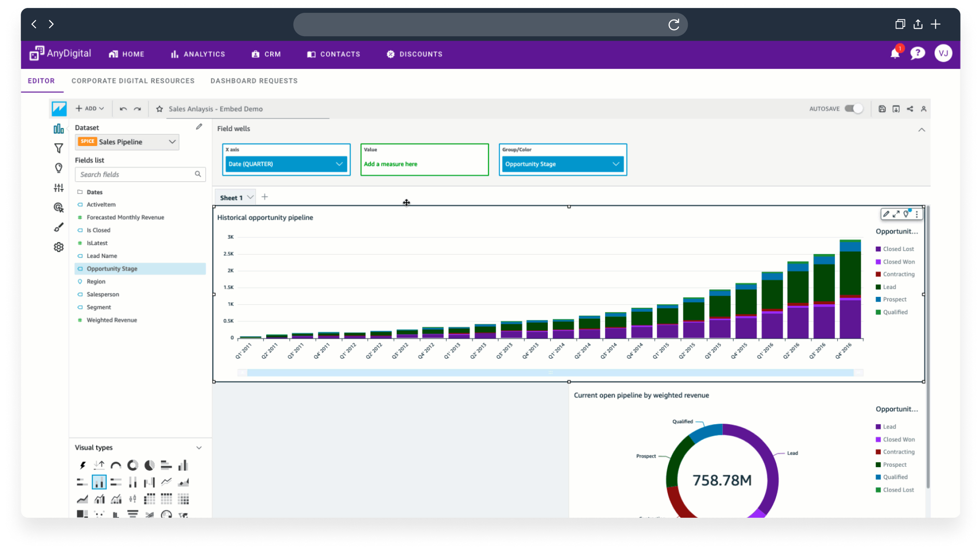Toggle the Autosave switch
This screenshot has height=550, width=980.
click(x=854, y=109)
